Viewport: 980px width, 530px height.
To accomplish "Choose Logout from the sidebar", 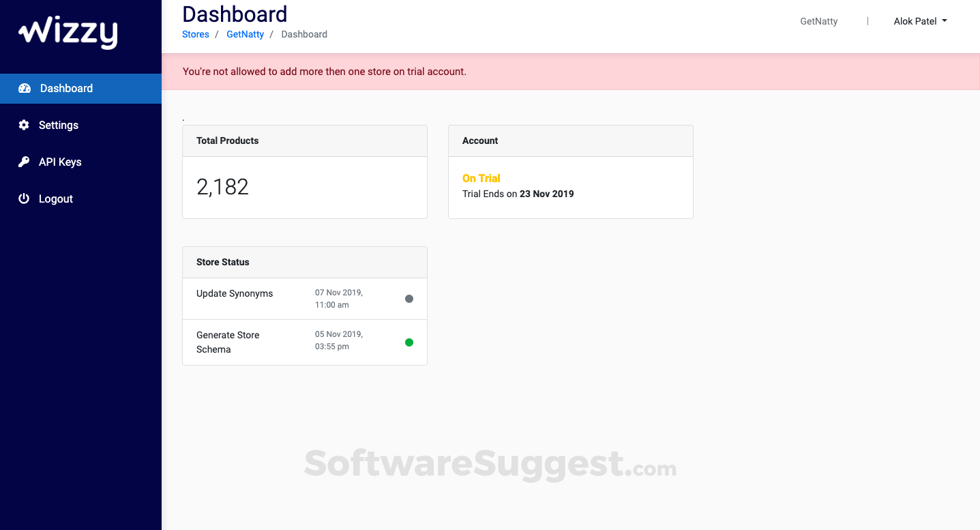I will (x=56, y=198).
